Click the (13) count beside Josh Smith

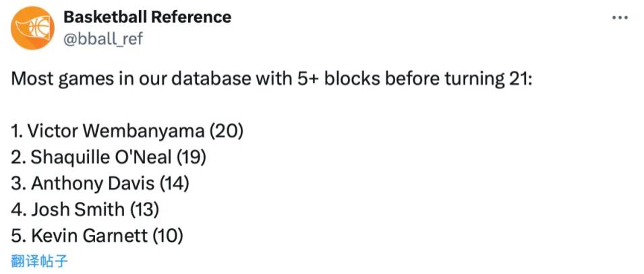pos(144,209)
